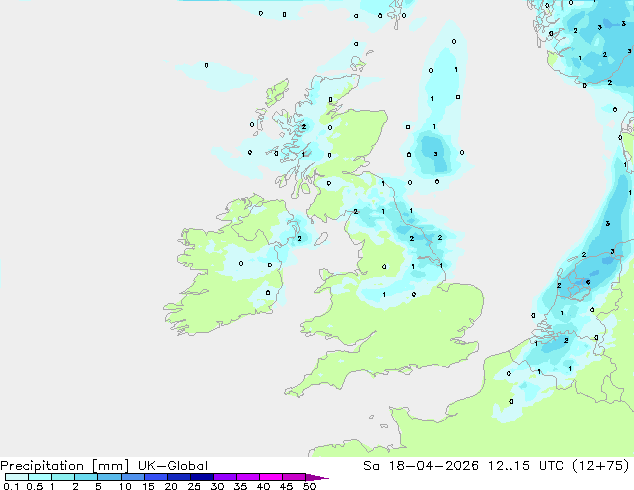Pick the 10–15 mm blue legend swatch

pyautogui.click(x=132, y=477)
